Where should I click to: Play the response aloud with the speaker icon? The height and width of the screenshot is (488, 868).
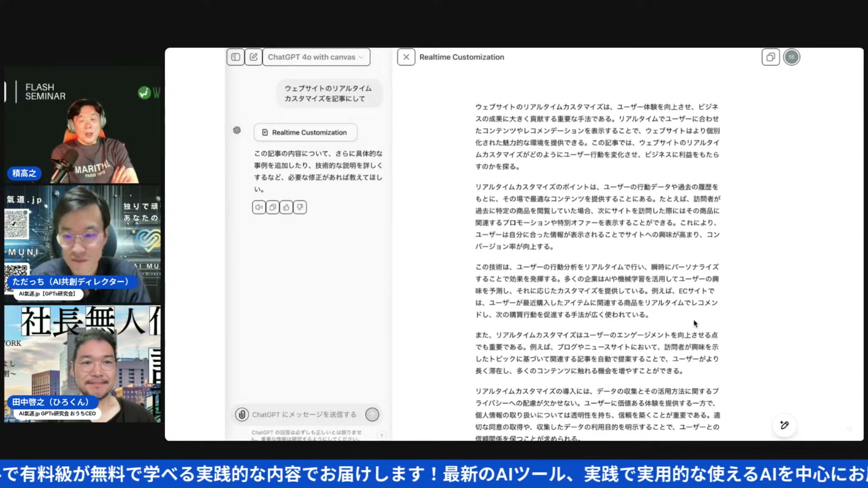pos(259,207)
